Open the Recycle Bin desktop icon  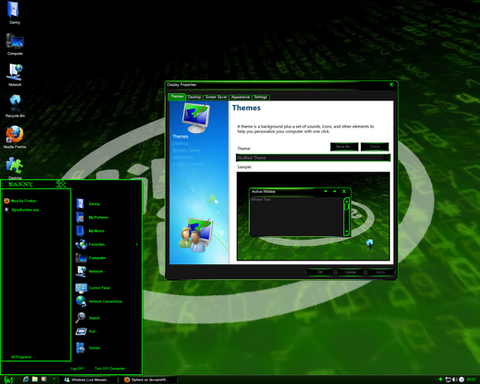click(x=15, y=106)
